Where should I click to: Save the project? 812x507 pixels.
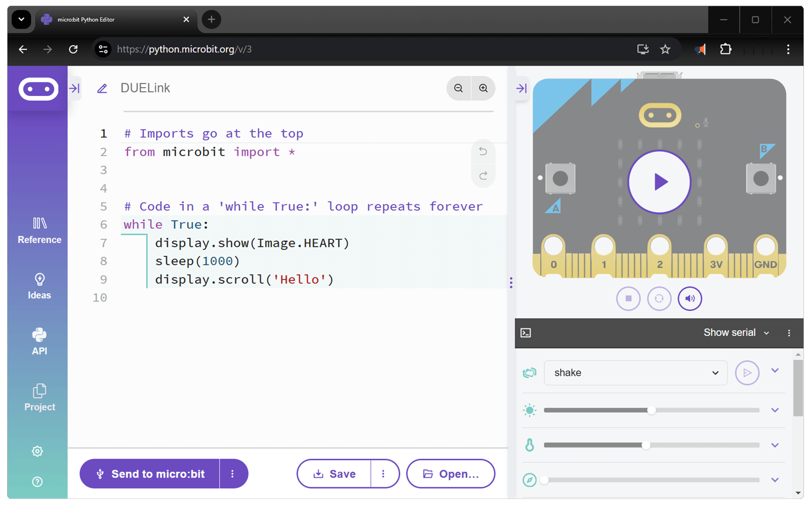[x=334, y=474]
